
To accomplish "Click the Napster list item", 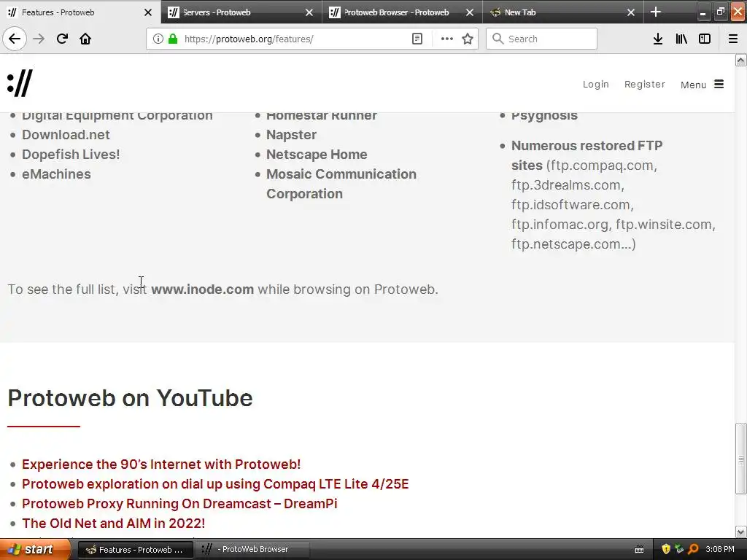I will pyautogui.click(x=291, y=135).
